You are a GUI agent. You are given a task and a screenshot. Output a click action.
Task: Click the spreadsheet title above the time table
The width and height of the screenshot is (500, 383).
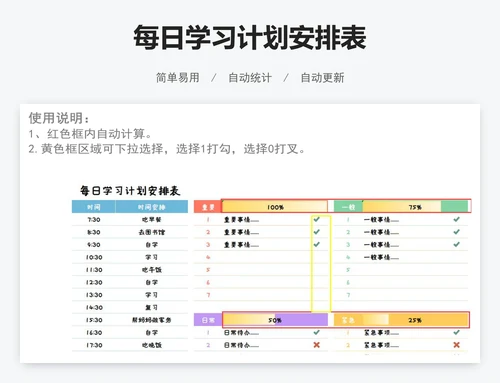(x=130, y=191)
